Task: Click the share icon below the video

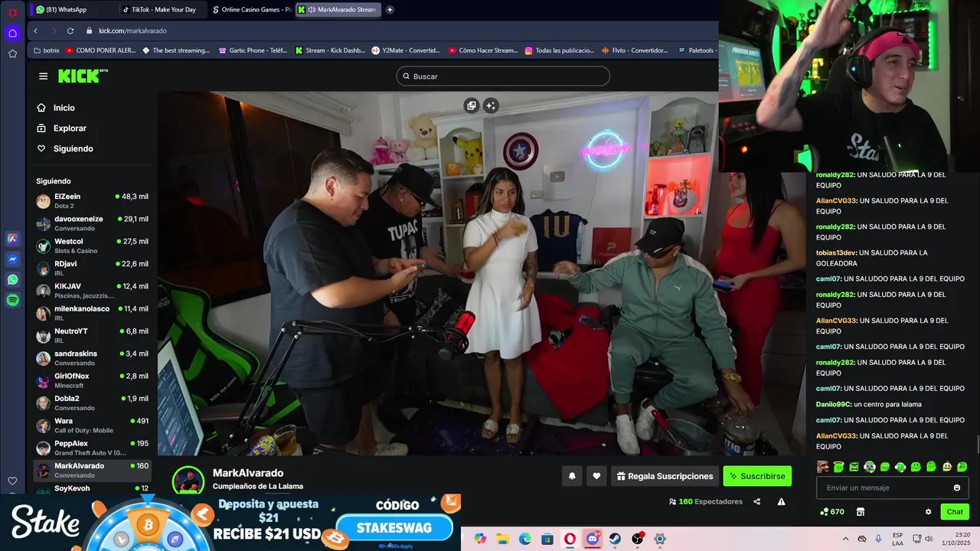Action: click(x=757, y=501)
